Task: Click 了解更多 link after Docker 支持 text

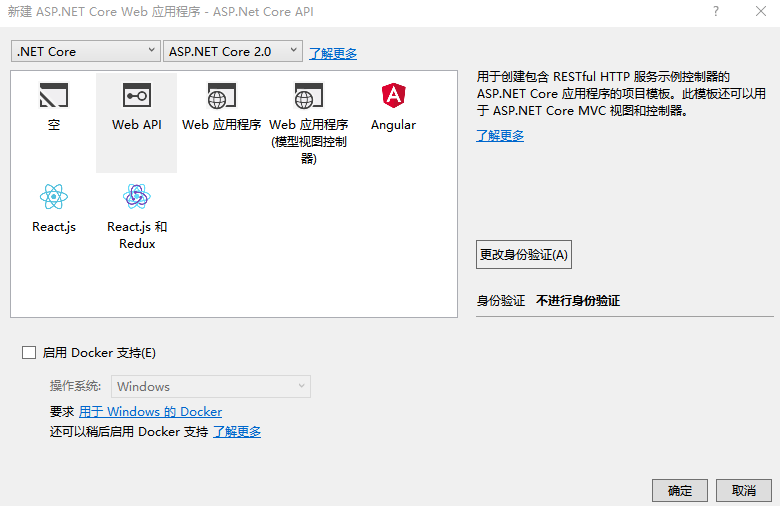Action: tap(237, 432)
